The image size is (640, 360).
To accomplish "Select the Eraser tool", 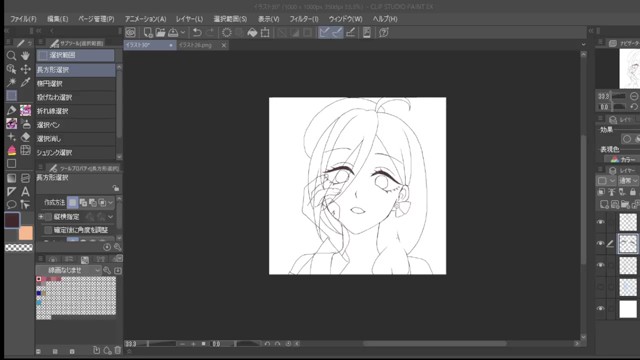I will (x=25, y=137).
